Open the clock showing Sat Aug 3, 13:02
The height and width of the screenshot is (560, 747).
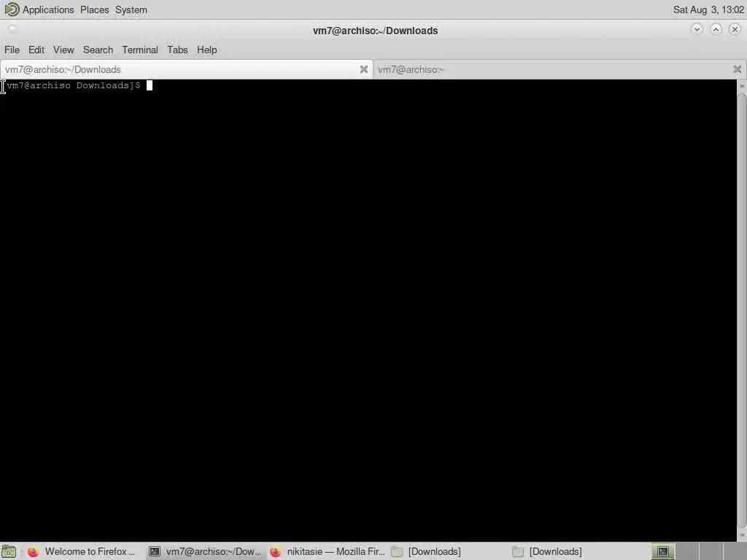[x=708, y=9]
